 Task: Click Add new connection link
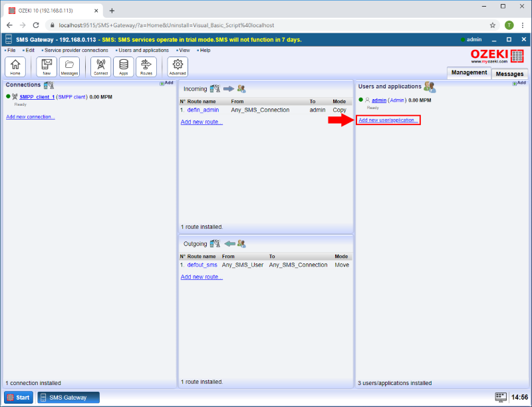[31, 116]
